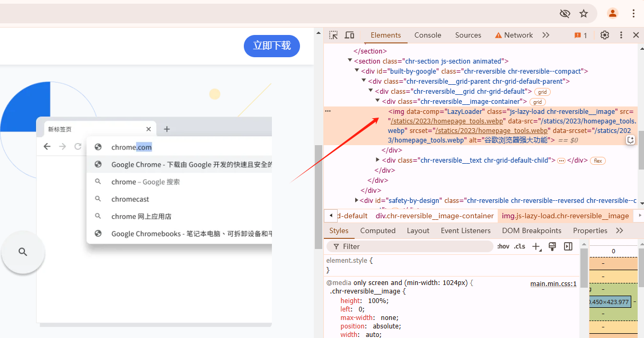Click the height: 100% CSS declaration
The height and width of the screenshot is (338, 644).
tap(365, 301)
